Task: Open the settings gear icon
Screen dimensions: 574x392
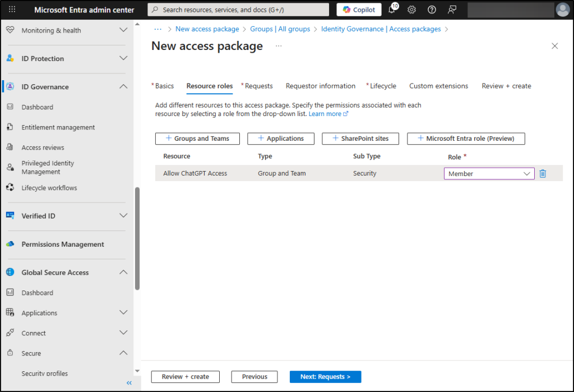Action: click(x=411, y=10)
